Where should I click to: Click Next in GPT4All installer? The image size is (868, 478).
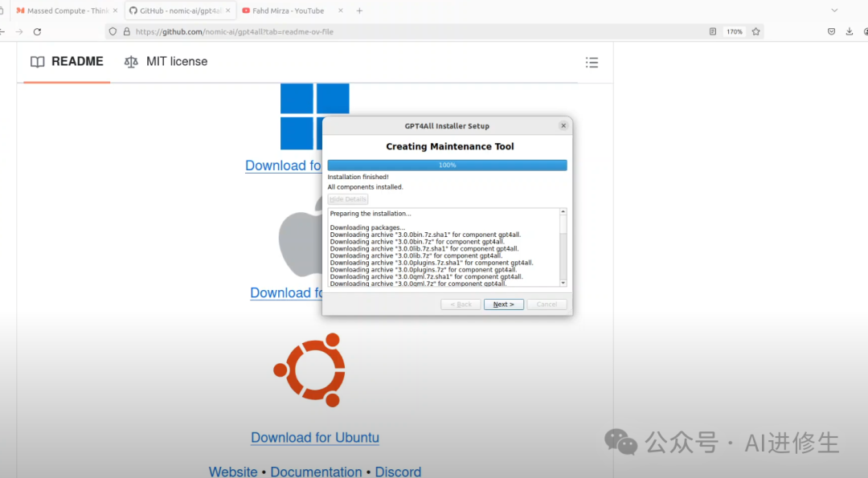[x=503, y=304]
